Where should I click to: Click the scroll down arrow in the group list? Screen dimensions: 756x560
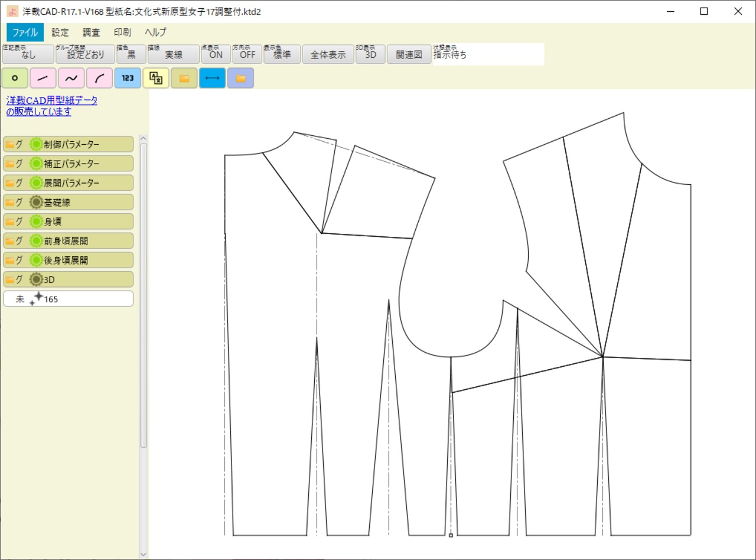tap(143, 554)
